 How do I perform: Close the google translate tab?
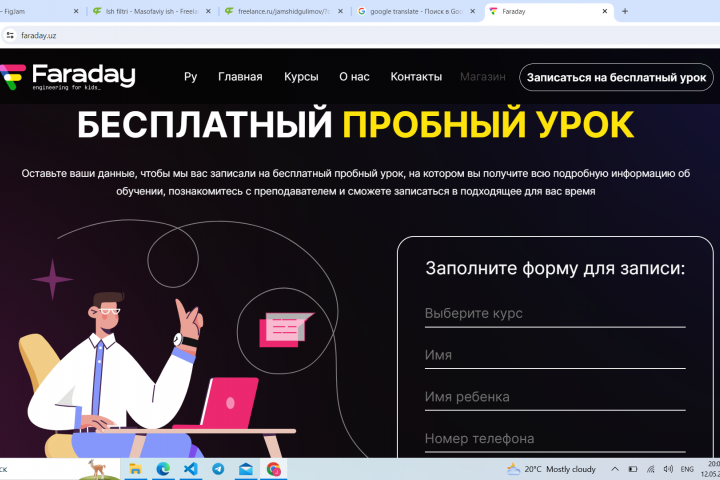472,11
